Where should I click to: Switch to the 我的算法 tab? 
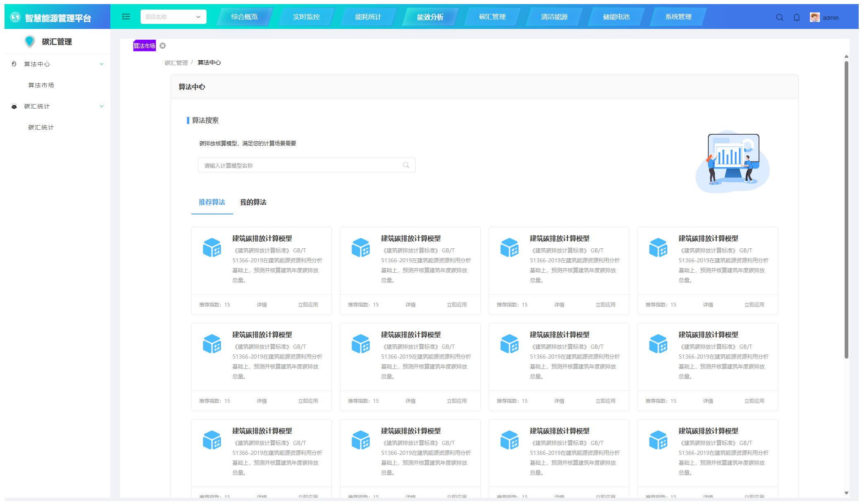(x=253, y=202)
